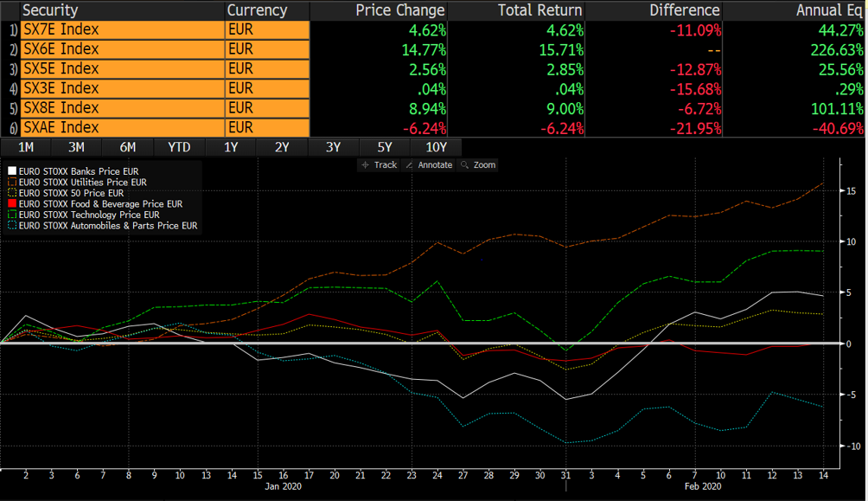Screen dimensions: 868x501
Task: Click the EUR currency field for SX8E
Action: pyautogui.click(x=267, y=107)
